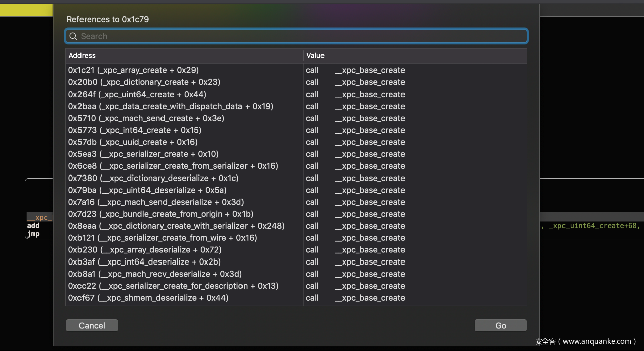Viewport: 644px width, 351px height.
Task: Click the Value column header
Action: pos(415,55)
